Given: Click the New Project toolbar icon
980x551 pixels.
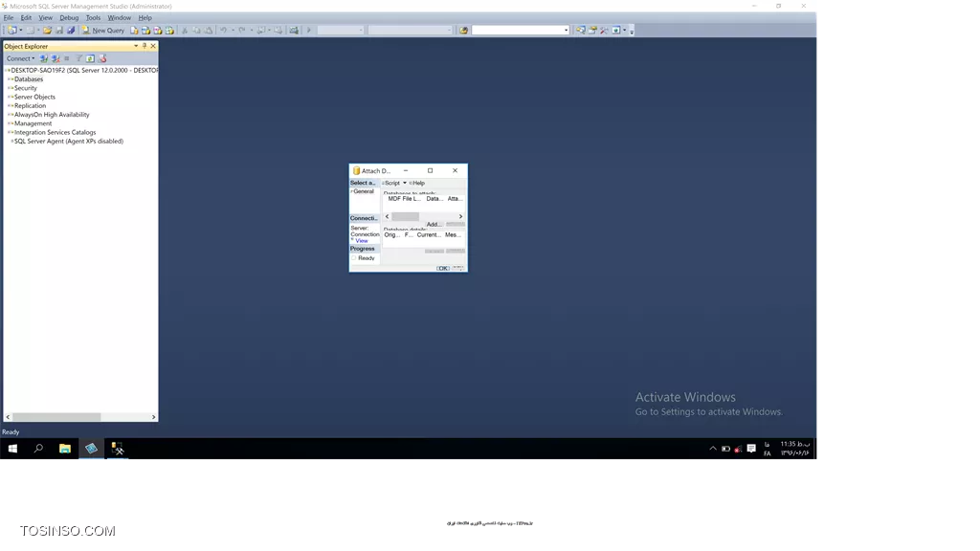Looking at the screenshot, I should click(x=12, y=30).
